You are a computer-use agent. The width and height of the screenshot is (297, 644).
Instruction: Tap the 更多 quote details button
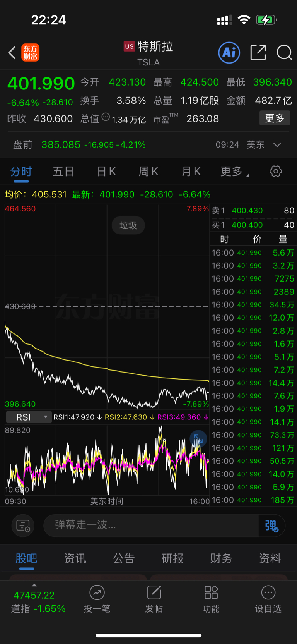pos(275,118)
